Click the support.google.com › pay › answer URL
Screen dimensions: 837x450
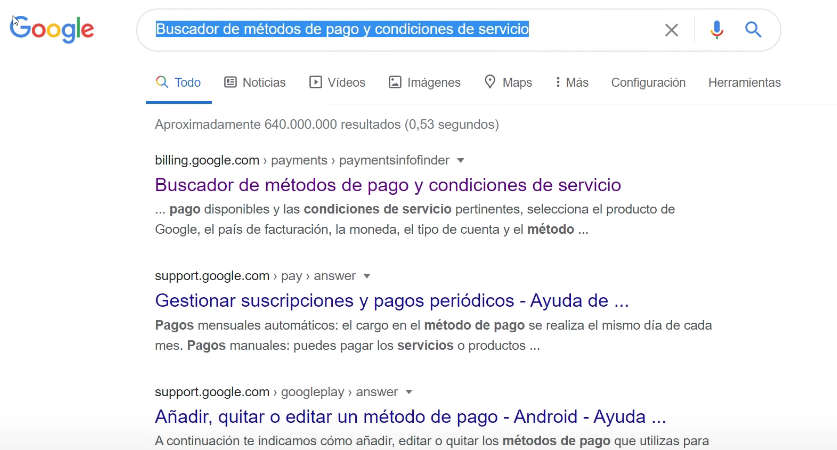point(255,276)
